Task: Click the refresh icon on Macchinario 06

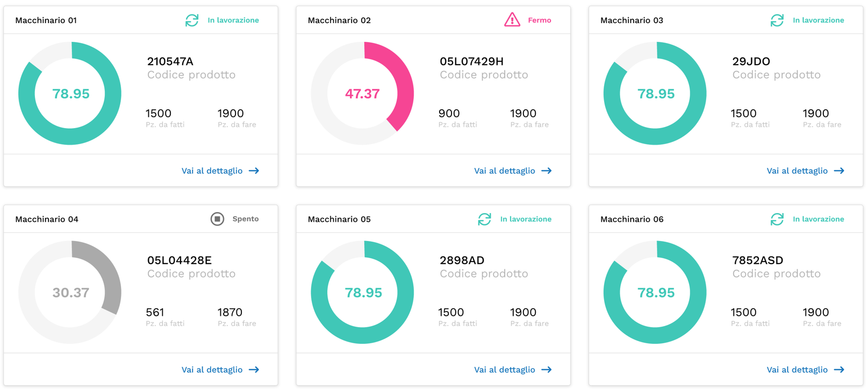Action: tap(777, 219)
